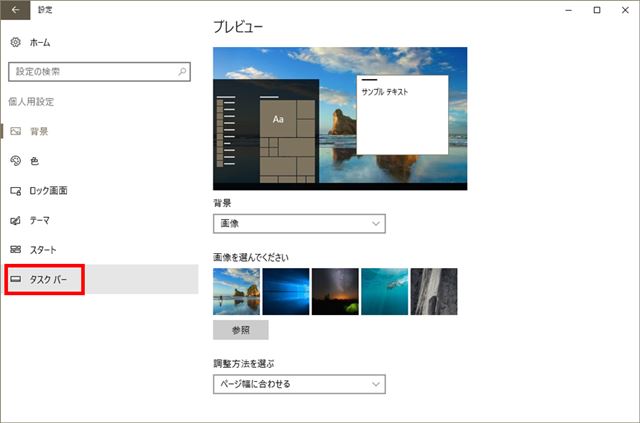Select the 背景 picture icon in sidebar

16,131
